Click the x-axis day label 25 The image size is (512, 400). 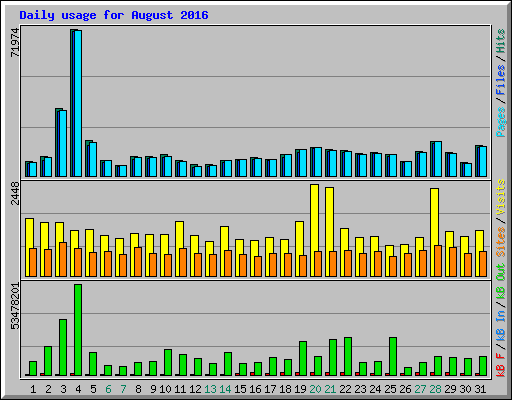coord(390,389)
